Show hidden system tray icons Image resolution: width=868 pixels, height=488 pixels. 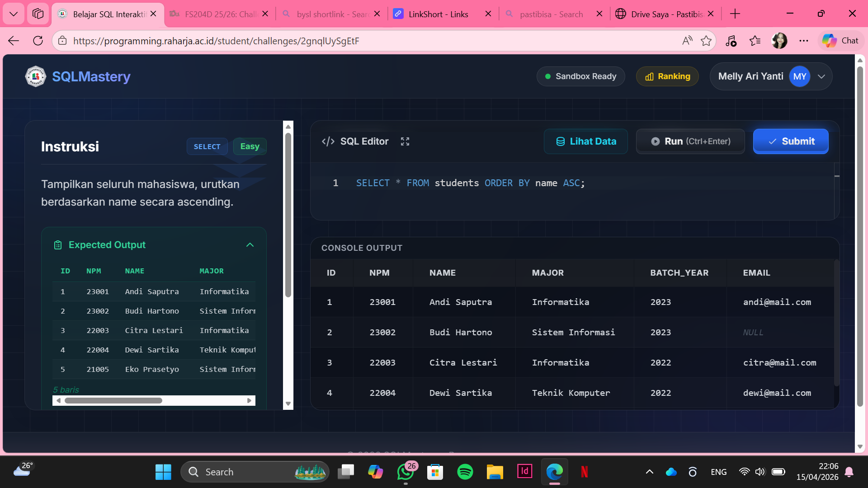[649, 472]
